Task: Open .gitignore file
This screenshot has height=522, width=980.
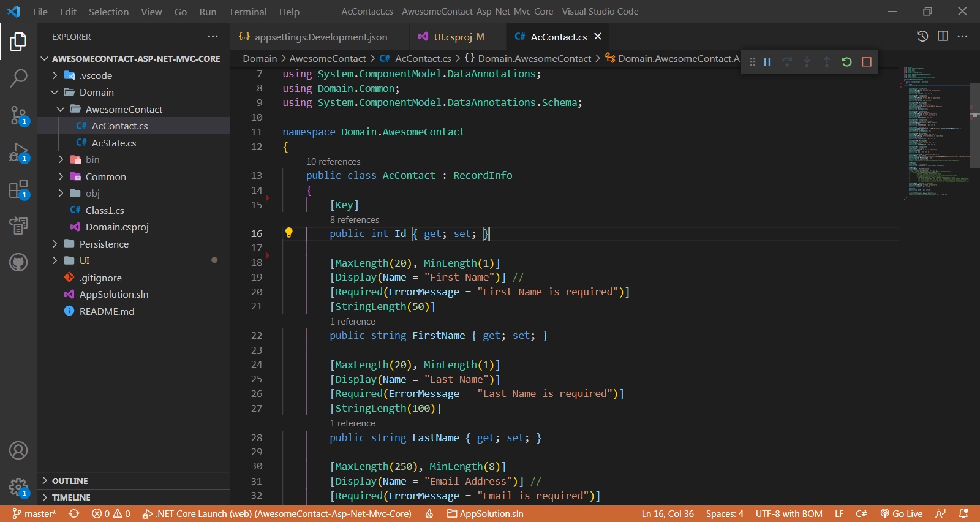Action: pos(134,278)
